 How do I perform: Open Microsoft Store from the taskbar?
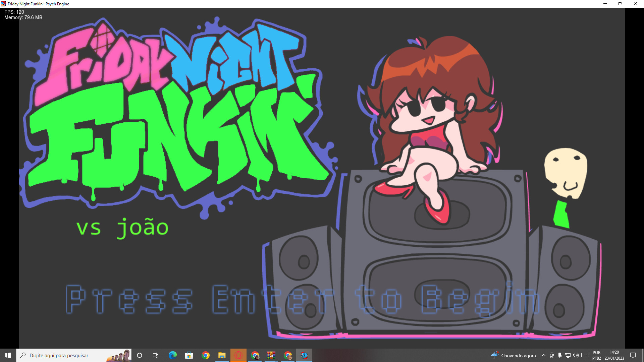(x=189, y=355)
